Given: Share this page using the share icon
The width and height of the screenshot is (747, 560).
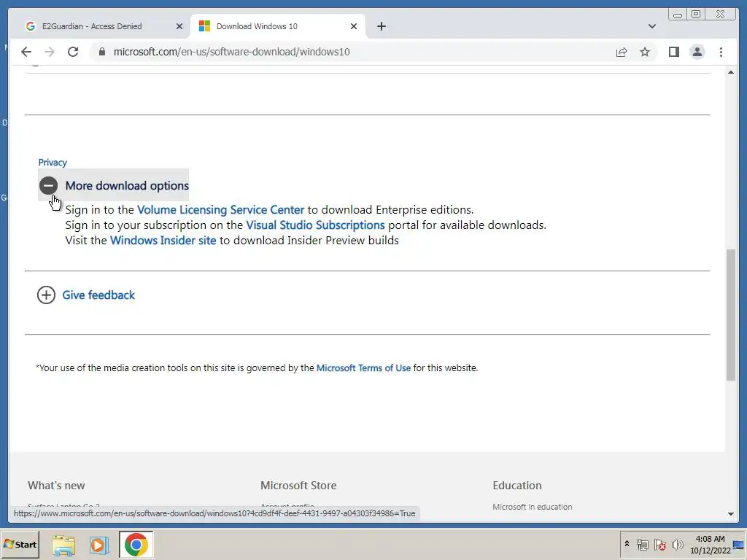Looking at the screenshot, I should click(x=622, y=52).
